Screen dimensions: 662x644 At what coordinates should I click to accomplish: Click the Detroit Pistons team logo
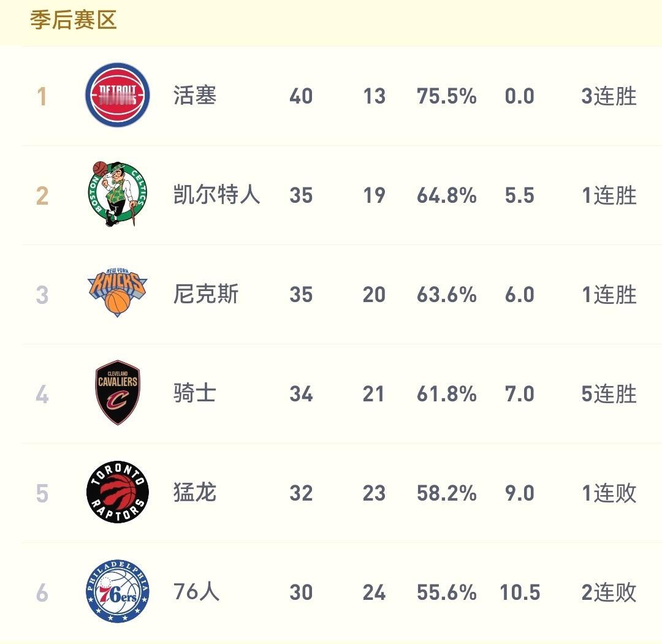pyautogui.click(x=116, y=96)
